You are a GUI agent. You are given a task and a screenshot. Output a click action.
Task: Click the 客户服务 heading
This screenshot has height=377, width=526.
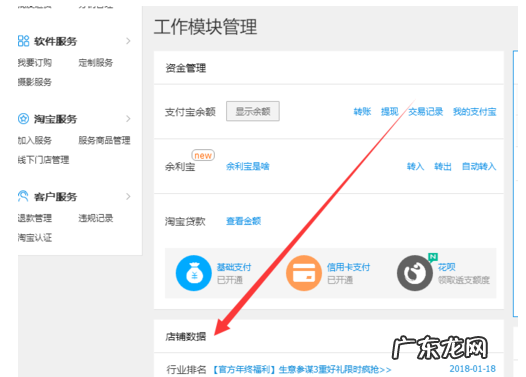[x=55, y=197]
